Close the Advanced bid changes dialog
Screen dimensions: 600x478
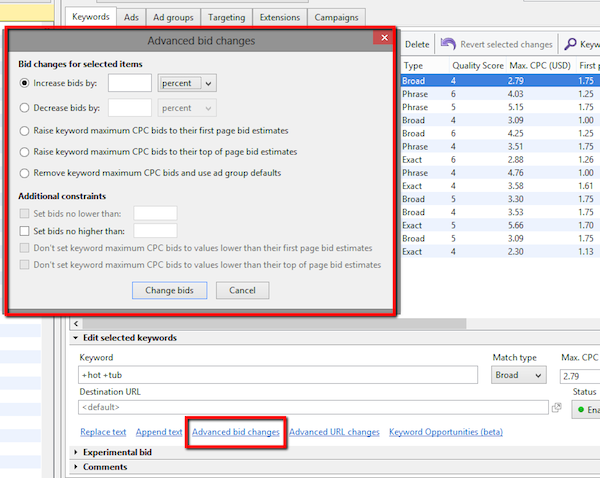pyautogui.click(x=381, y=41)
